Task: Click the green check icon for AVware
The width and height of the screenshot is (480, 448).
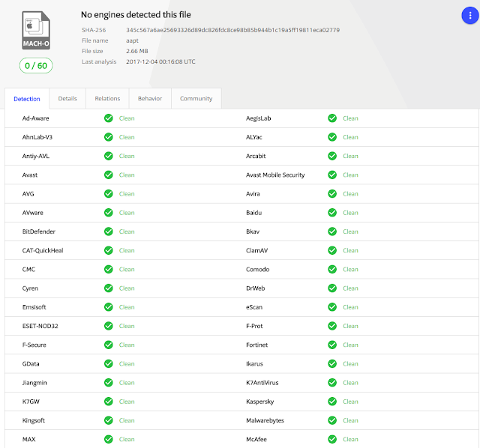Action: click(108, 213)
